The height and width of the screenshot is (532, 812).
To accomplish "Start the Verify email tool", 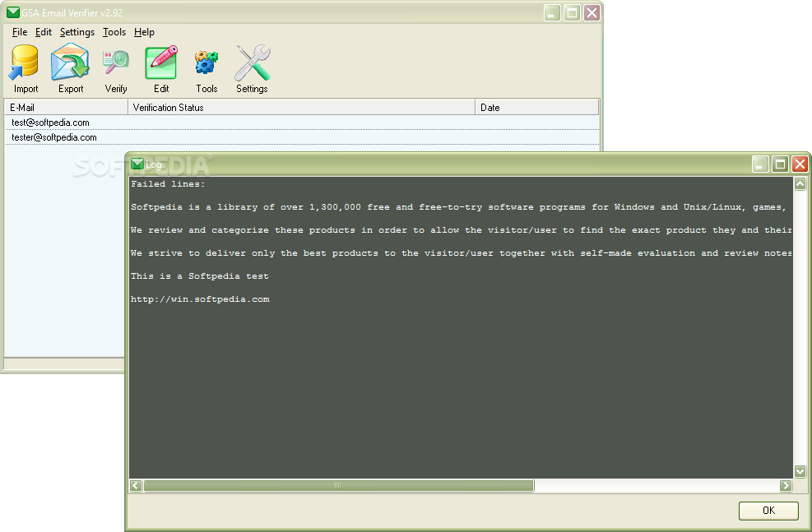I will point(116,69).
